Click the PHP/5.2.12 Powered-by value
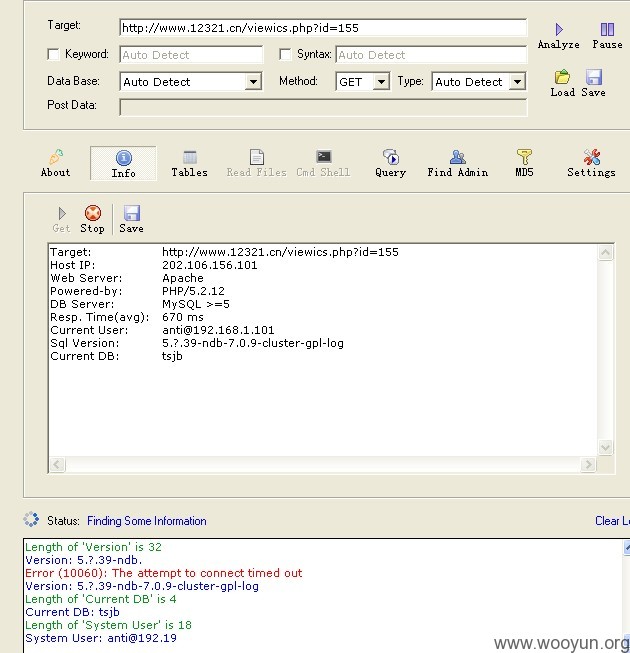 tap(193, 291)
